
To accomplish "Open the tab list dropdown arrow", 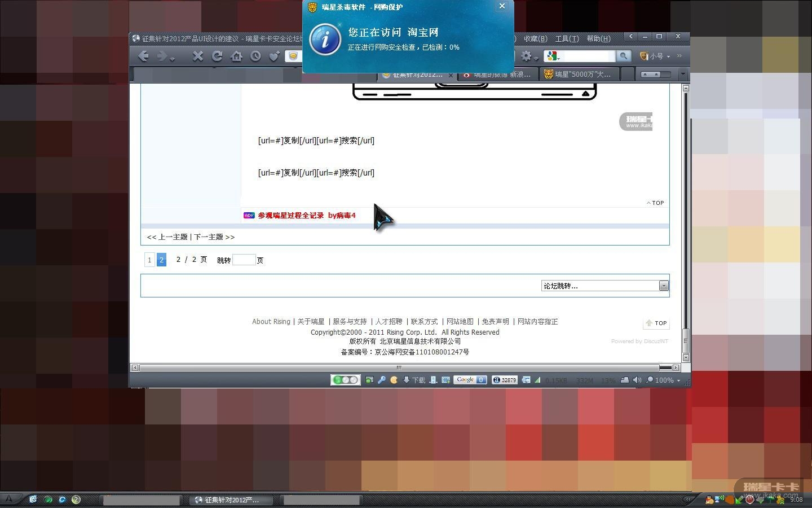I will click(683, 74).
